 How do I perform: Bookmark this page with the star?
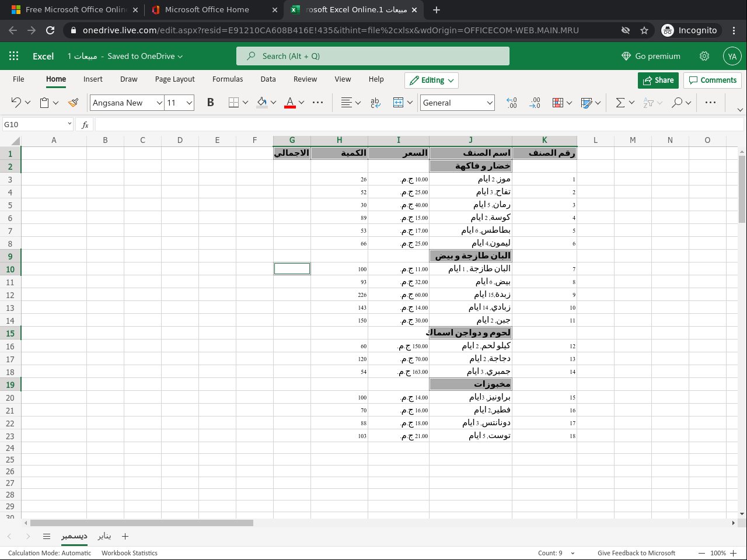[x=644, y=30]
